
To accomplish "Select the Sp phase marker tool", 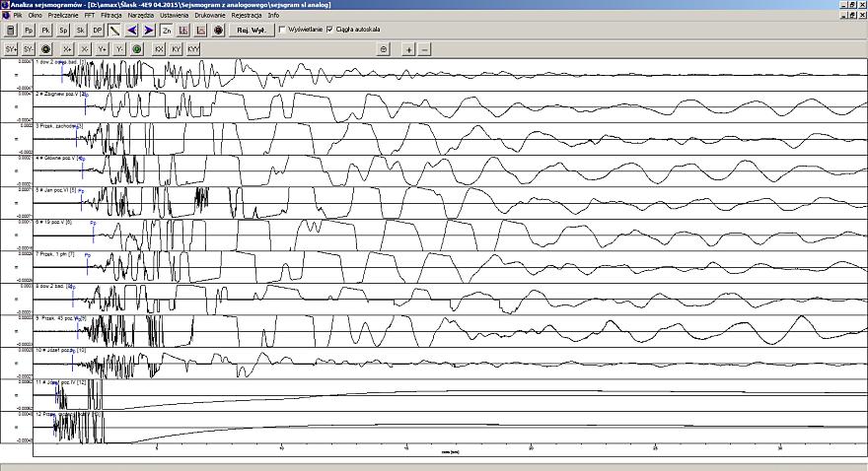I will pyautogui.click(x=63, y=30).
